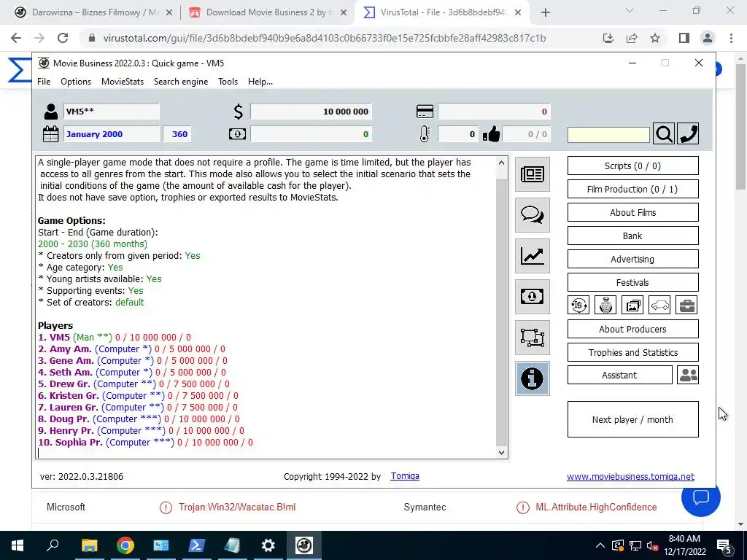The image size is (747, 560).
Task: Open the Tools menu
Action: (x=228, y=82)
